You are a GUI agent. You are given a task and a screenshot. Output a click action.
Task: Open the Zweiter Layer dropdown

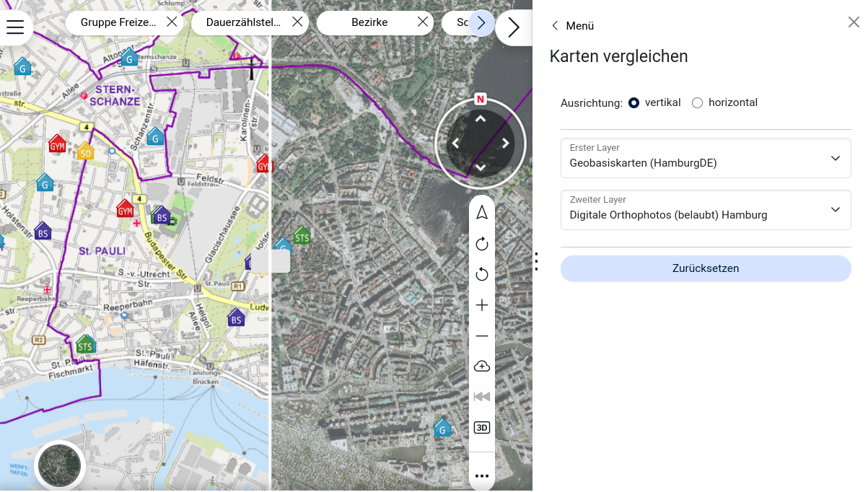tap(705, 210)
